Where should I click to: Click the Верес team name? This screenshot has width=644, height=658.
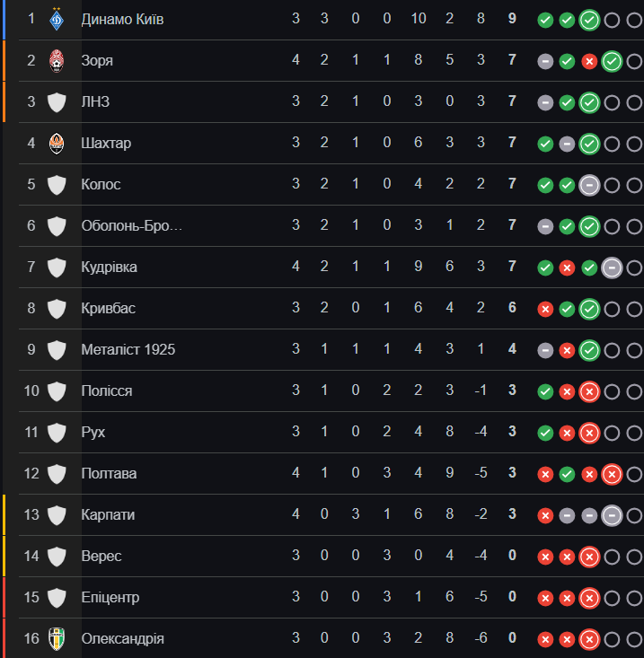(101, 556)
